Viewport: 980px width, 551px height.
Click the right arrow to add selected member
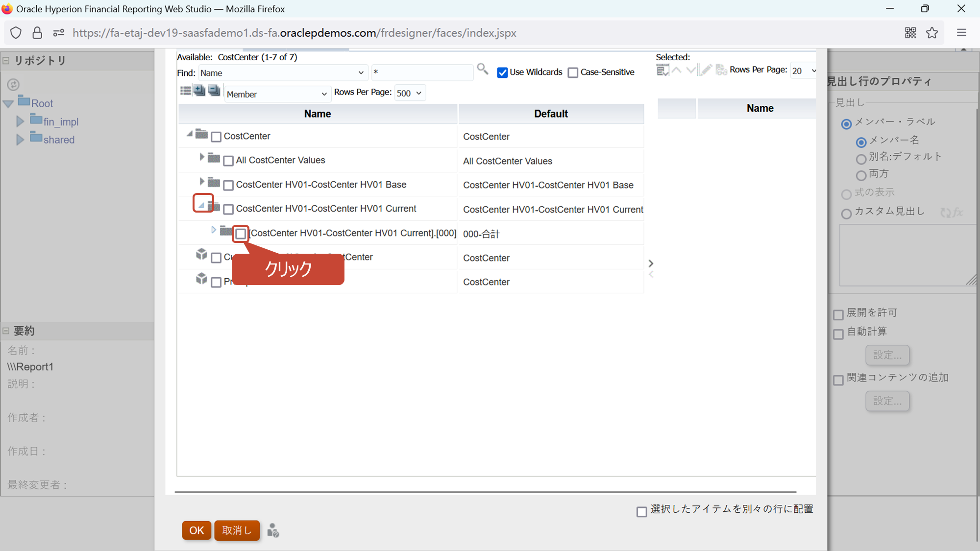[651, 264]
